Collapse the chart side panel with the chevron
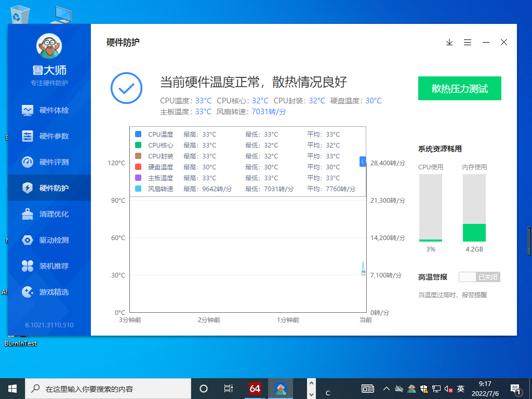532x399 pixels. [363, 162]
